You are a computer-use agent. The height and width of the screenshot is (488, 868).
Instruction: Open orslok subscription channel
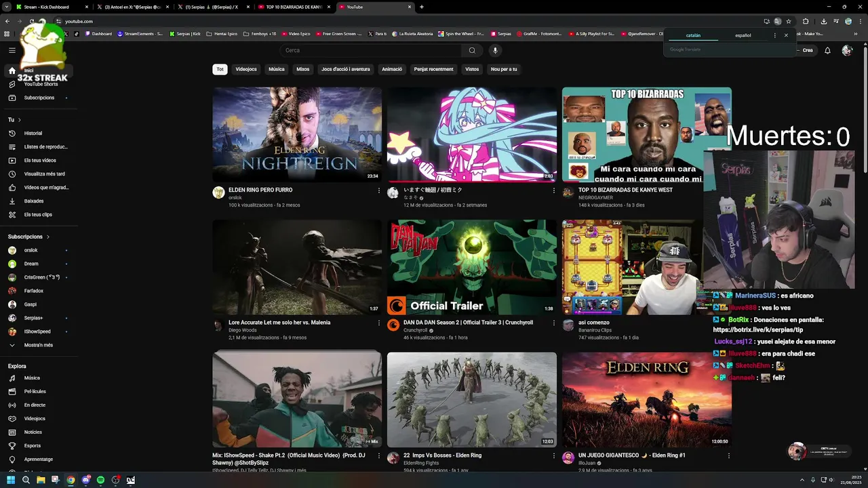tap(39, 250)
